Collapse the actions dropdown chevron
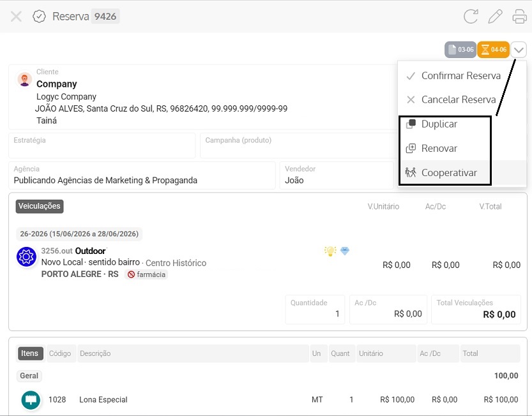This screenshot has width=532, height=416. (x=519, y=50)
